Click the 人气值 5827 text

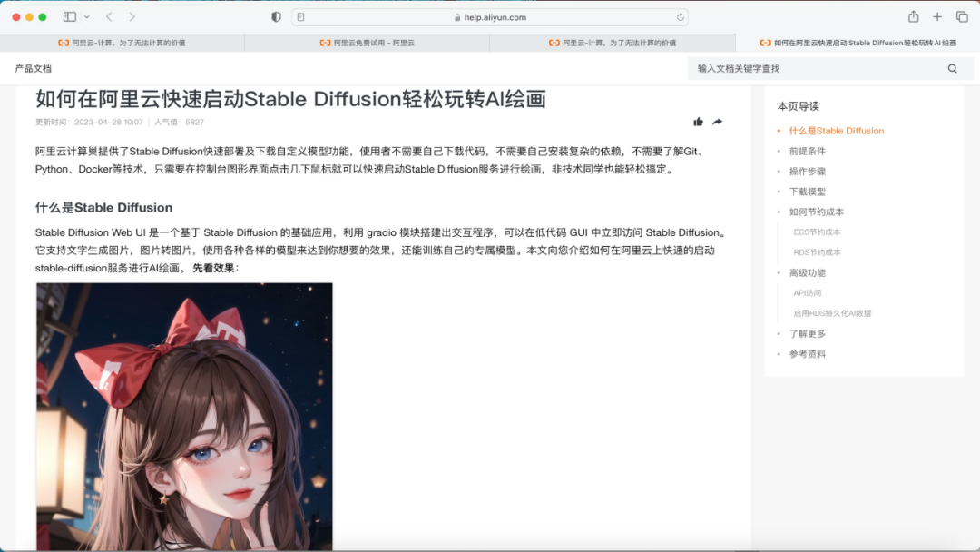pos(180,122)
